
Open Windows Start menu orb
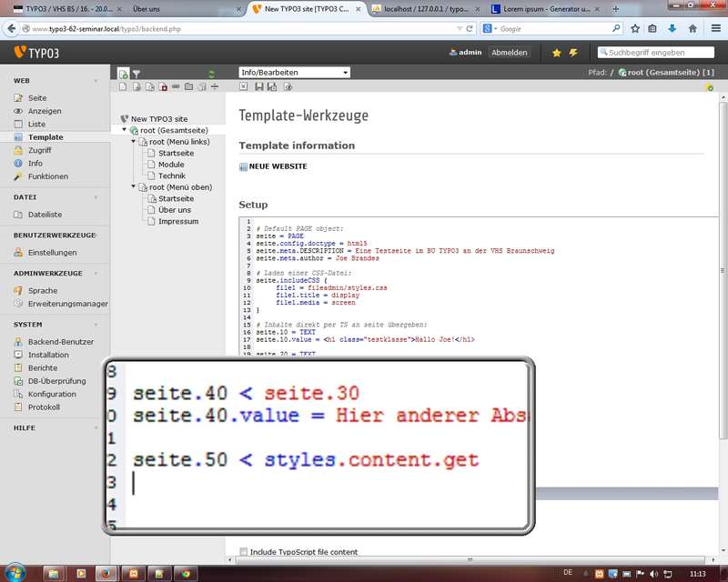pos(16,573)
